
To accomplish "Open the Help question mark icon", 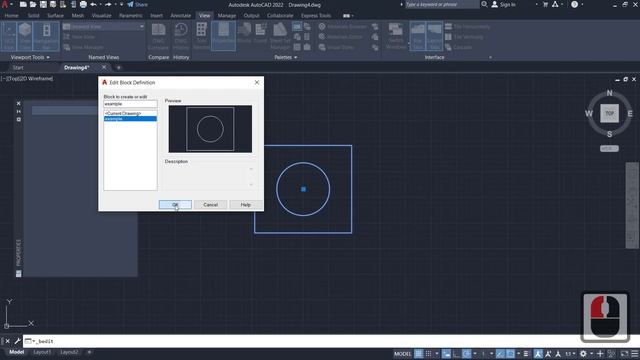I will (574, 4).
